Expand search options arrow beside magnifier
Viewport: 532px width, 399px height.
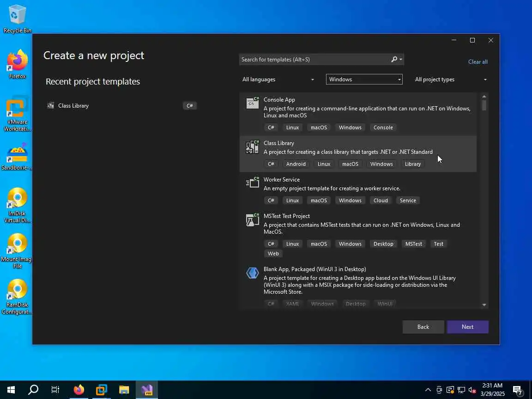[401, 60]
